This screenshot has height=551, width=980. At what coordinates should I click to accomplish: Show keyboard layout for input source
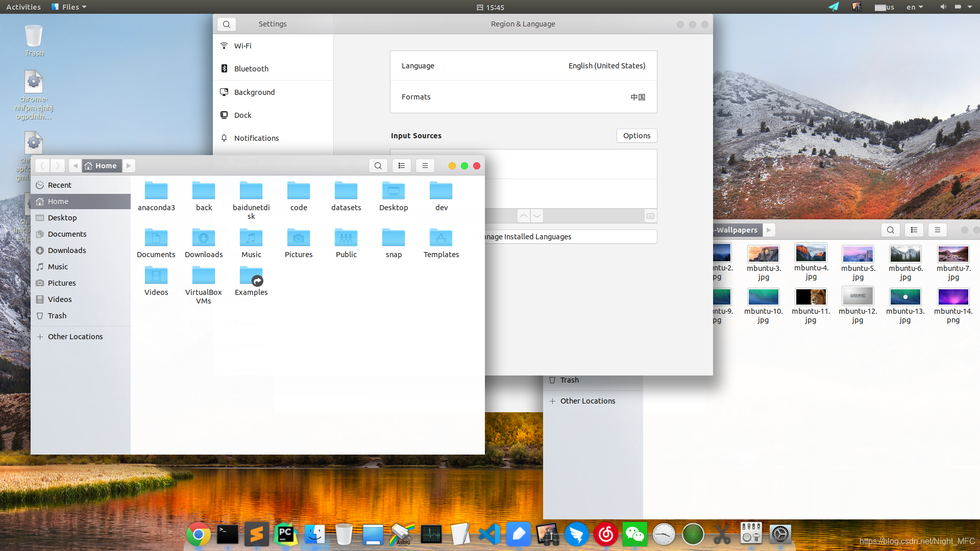pos(650,216)
